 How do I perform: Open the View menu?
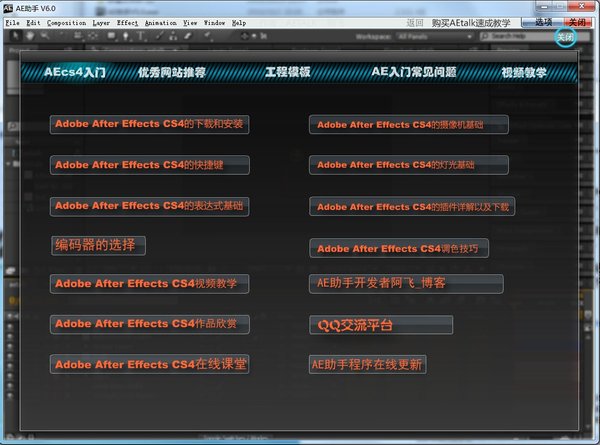[x=190, y=23]
